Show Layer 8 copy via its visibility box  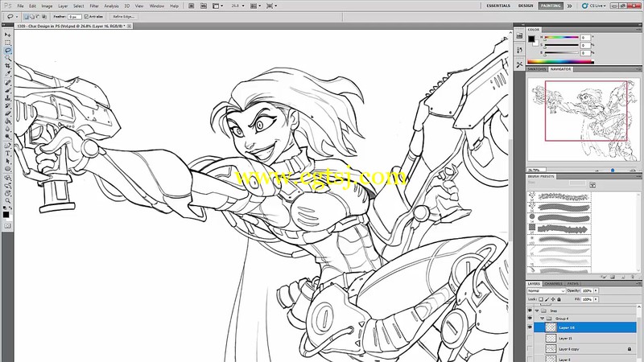click(x=530, y=349)
